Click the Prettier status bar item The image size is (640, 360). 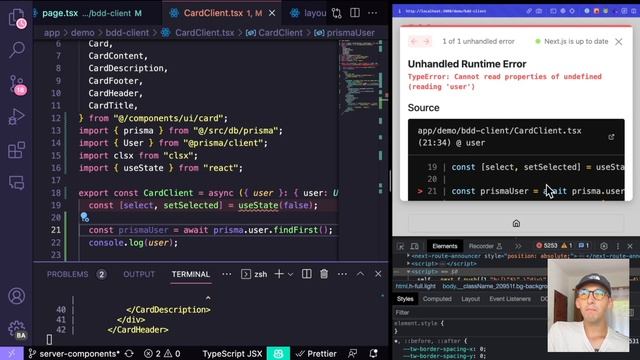(x=316, y=353)
